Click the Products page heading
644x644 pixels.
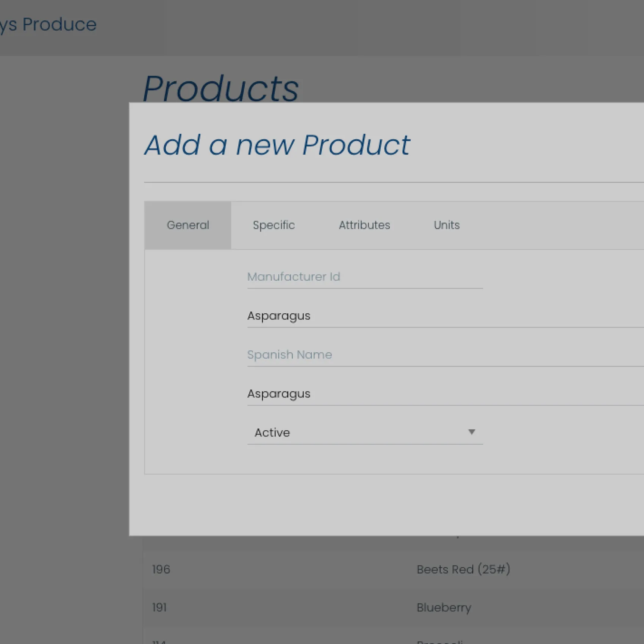(x=220, y=89)
